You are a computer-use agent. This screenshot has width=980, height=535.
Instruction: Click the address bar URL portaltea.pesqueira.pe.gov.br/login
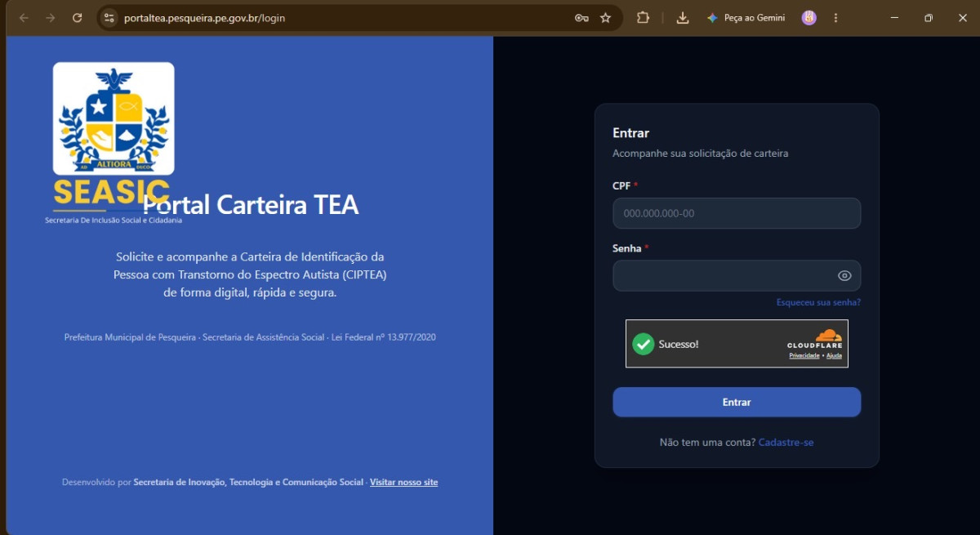[205, 17]
